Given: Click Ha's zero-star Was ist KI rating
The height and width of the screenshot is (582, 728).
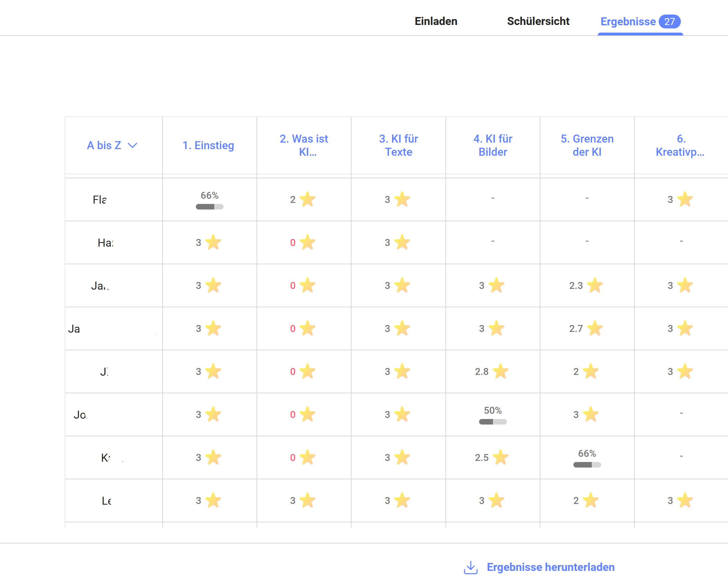Looking at the screenshot, I should point(303,242).
